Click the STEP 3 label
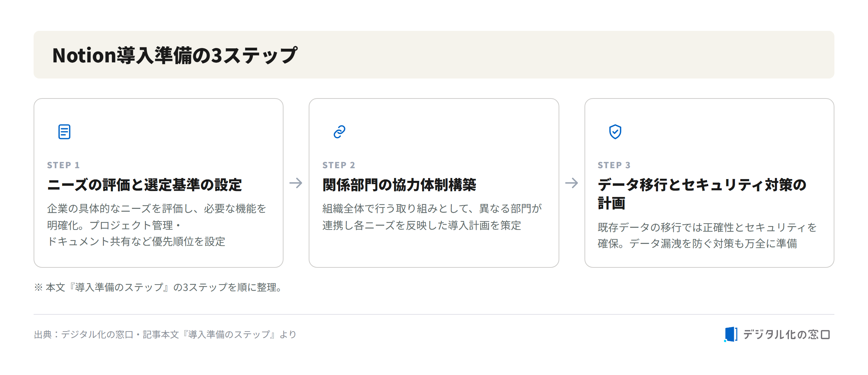 tap(614, 165)
